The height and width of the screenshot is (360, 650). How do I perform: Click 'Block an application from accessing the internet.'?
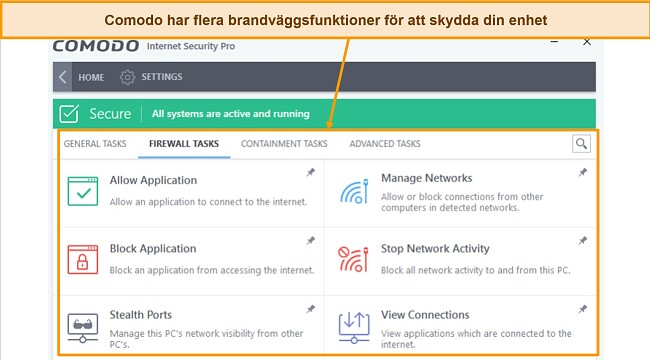point(212,270)
